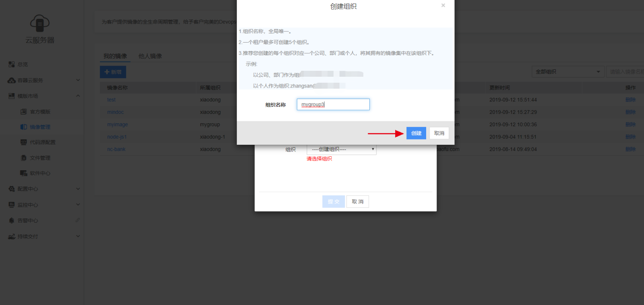Click the 镜像管理 image management icon

coord(24,127)
